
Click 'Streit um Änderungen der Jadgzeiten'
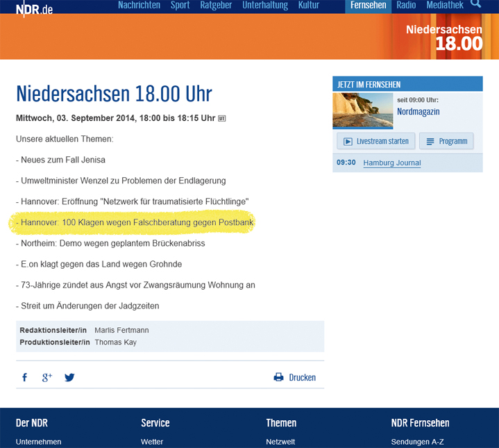coord(87,306)
